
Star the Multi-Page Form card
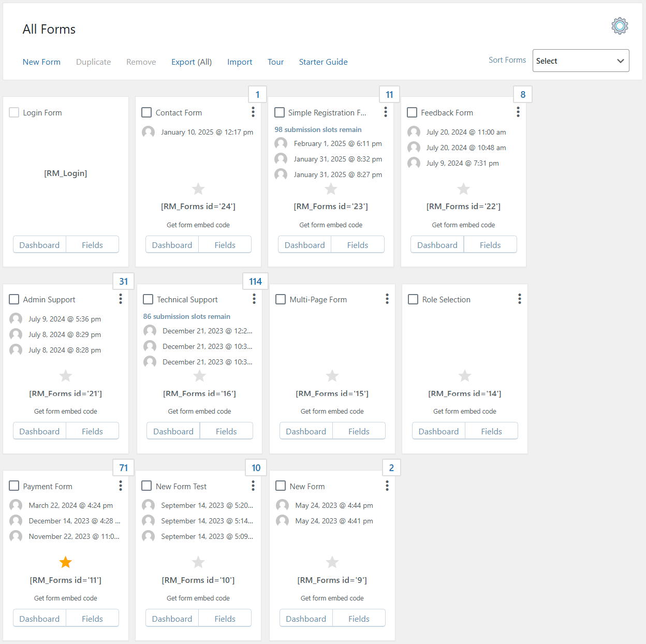[332, 376]
